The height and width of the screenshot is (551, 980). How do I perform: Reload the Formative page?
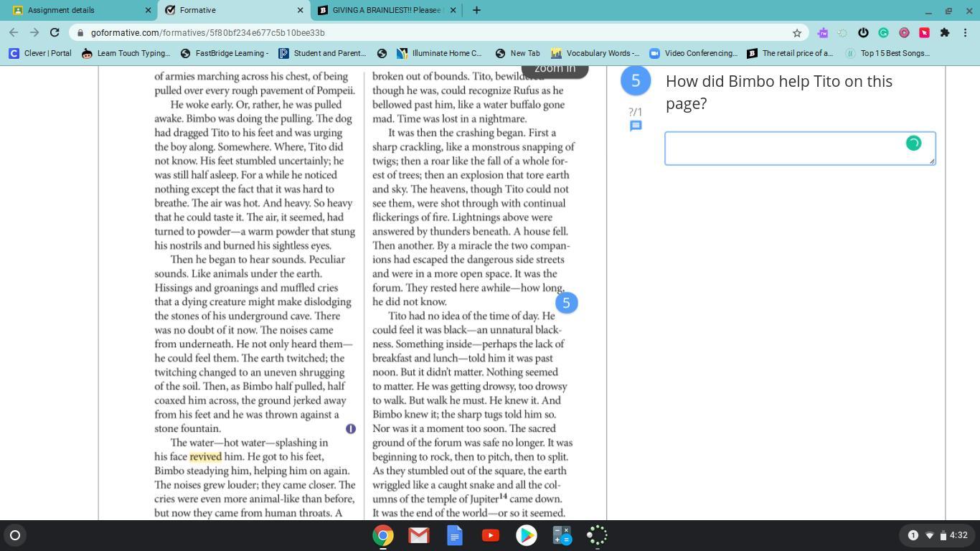coord(55,32)
